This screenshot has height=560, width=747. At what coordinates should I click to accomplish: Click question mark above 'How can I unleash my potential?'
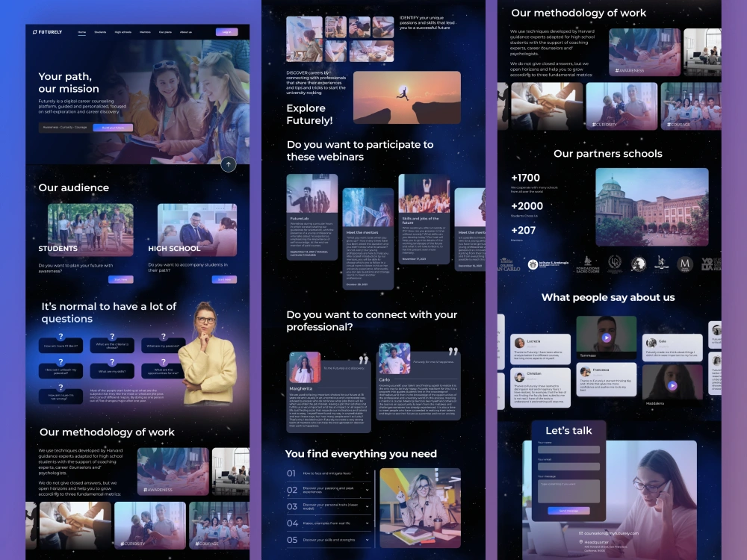coord(61,362)
